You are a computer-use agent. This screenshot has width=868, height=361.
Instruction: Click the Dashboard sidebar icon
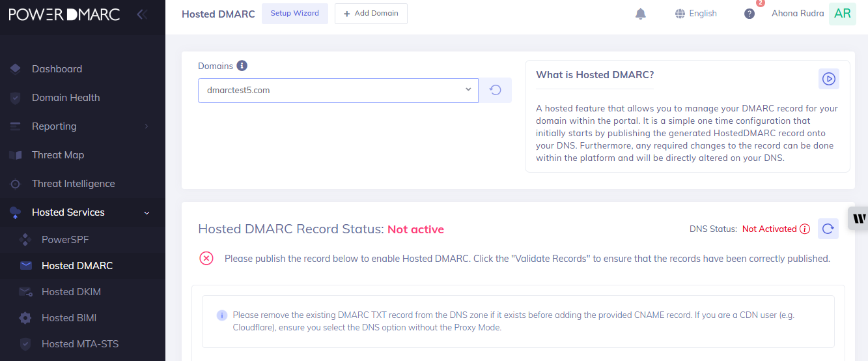coord(16,69)
